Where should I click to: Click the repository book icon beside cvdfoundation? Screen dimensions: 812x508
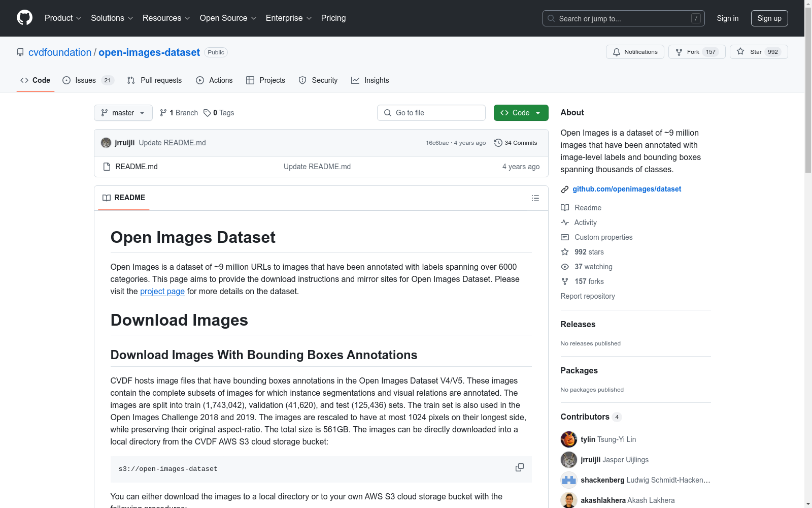20,52
